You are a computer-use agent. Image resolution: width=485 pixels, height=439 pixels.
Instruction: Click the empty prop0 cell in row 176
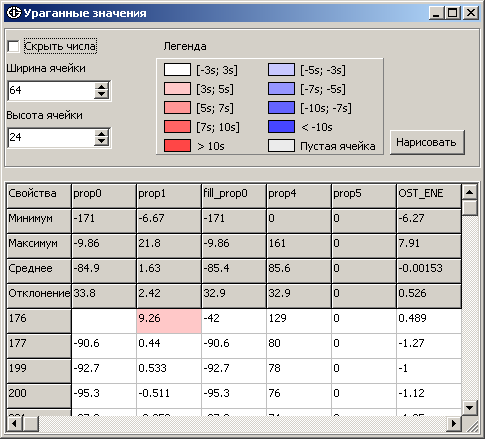(104, 321)
